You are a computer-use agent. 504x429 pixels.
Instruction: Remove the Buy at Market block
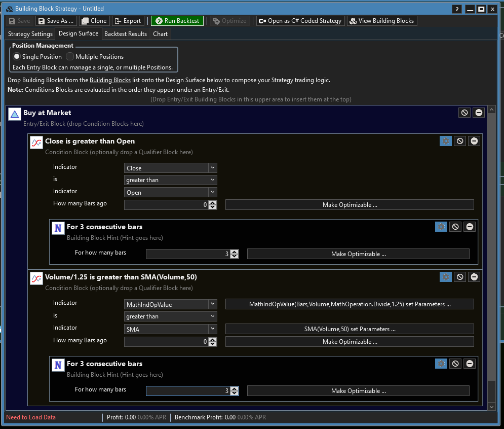coord(479,113)
